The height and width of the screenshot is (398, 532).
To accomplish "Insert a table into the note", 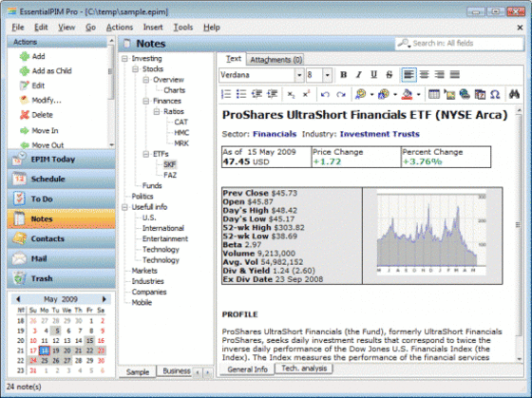I will (434, 94).
